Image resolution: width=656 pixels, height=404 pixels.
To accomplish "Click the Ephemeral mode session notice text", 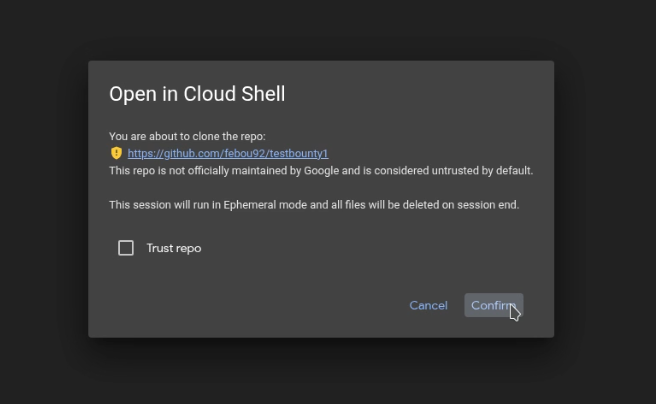I will click(x=314, y=205).
